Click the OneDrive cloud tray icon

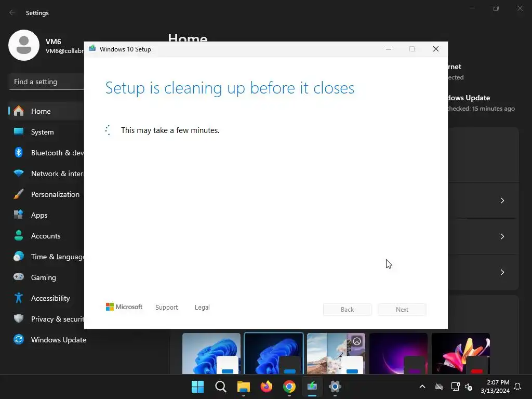[439, 387]
